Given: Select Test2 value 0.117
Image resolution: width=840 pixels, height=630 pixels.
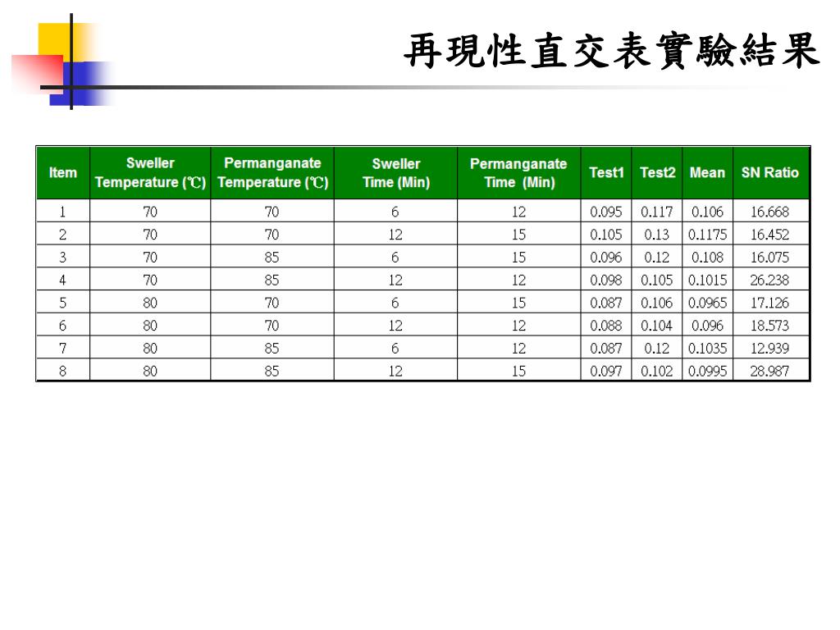Looking at the screenshot, I should click(657, 212).
